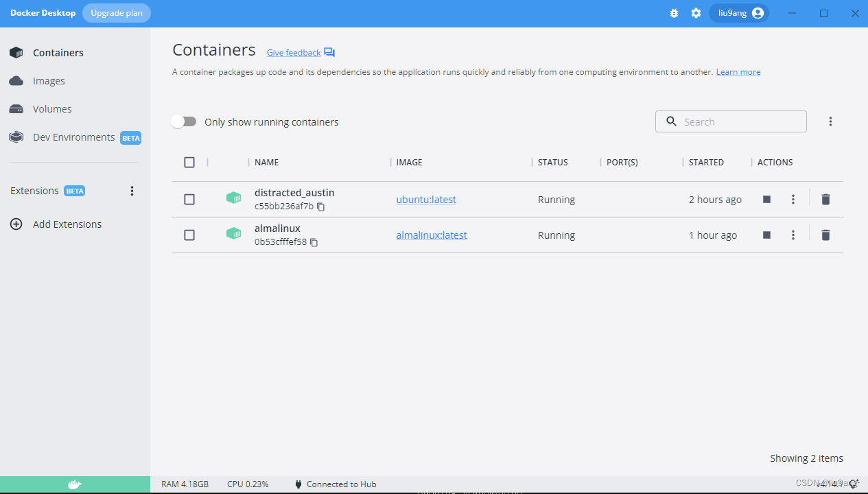Screen dimensions: 868x494
Task: Click the search magnifier icon
Action: click(x=672, y=121)
